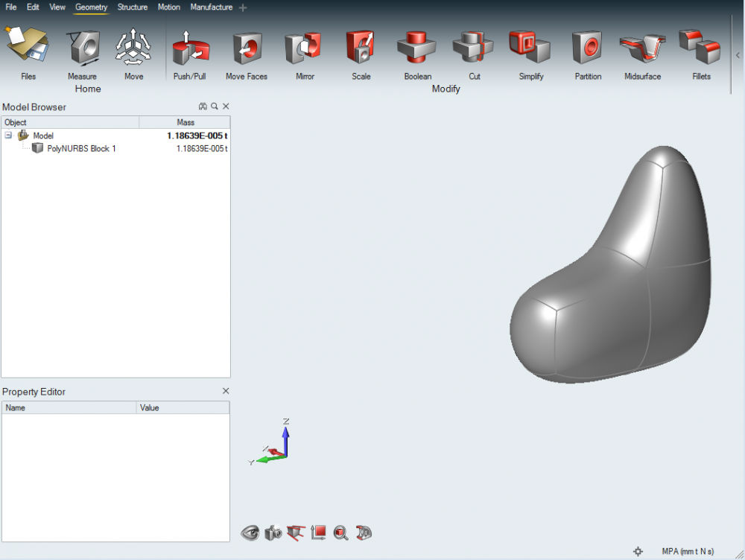The height and width of the screenshot is (560, 745).
Task: Click the green Y axis of the triad
Action: click(270, 459)
